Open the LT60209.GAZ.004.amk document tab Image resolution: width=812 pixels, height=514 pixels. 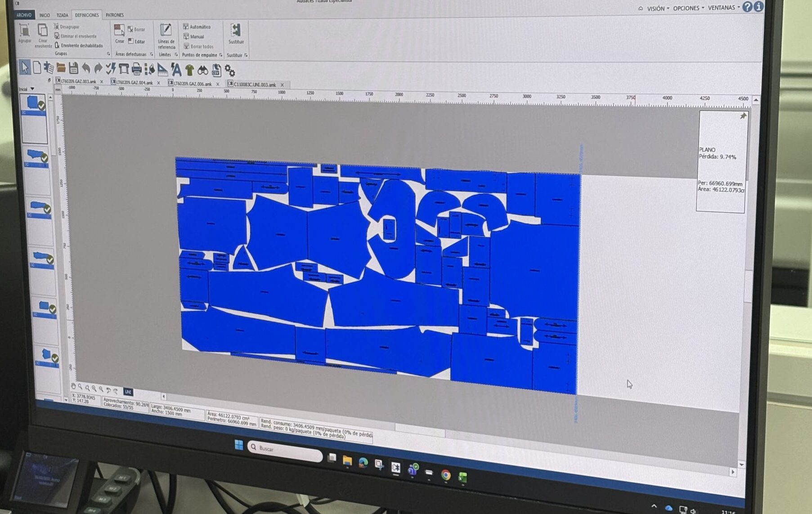pyautogui.click(x=134, y=83)
